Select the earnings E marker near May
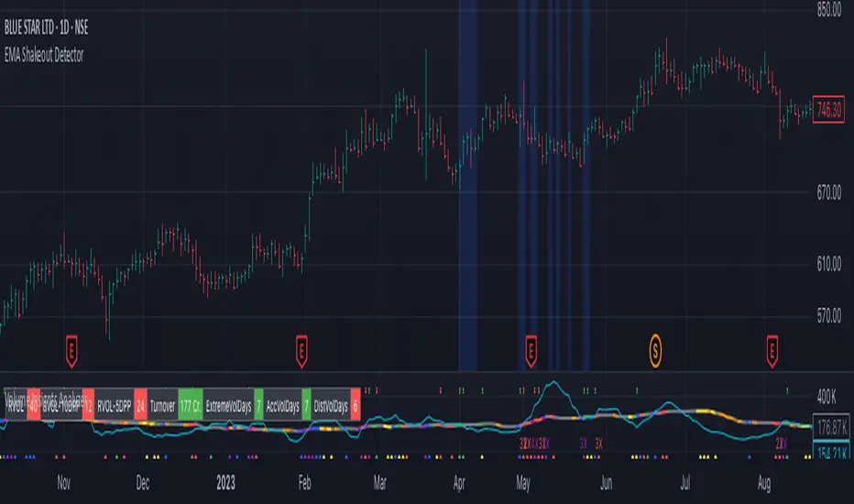The height and width of the screenshot is (504, 854). 531,352
